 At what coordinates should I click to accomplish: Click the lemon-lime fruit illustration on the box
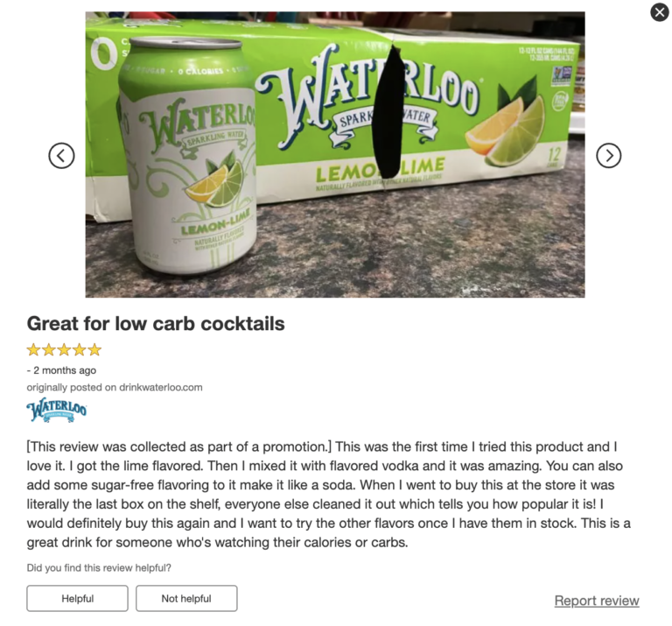coord(506,126)
